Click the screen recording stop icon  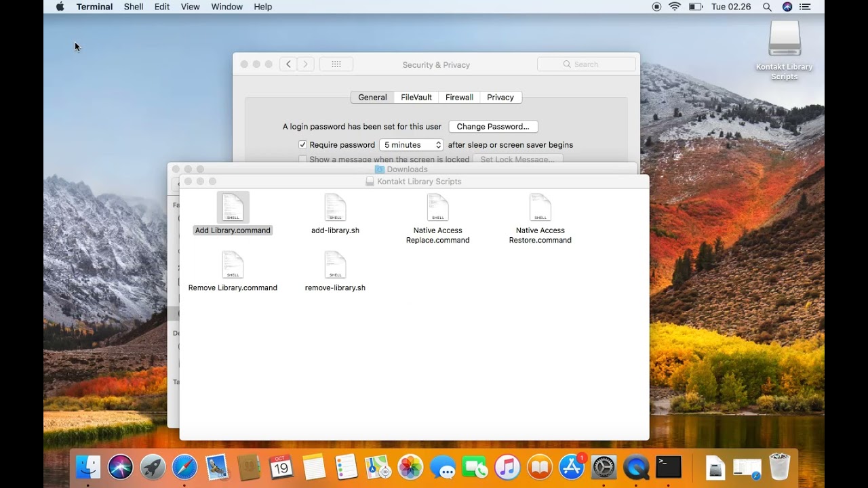tap(656, 7)
